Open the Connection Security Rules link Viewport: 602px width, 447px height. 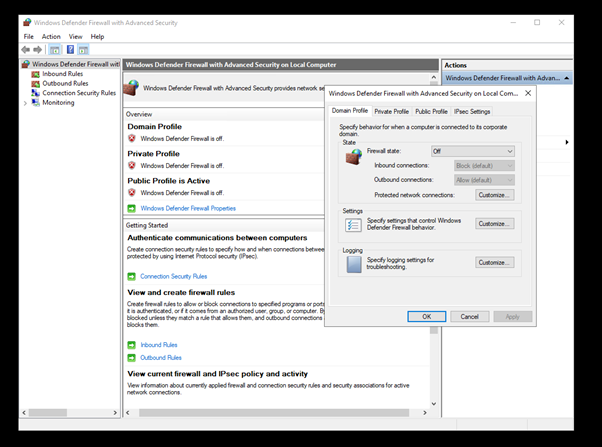174,276
